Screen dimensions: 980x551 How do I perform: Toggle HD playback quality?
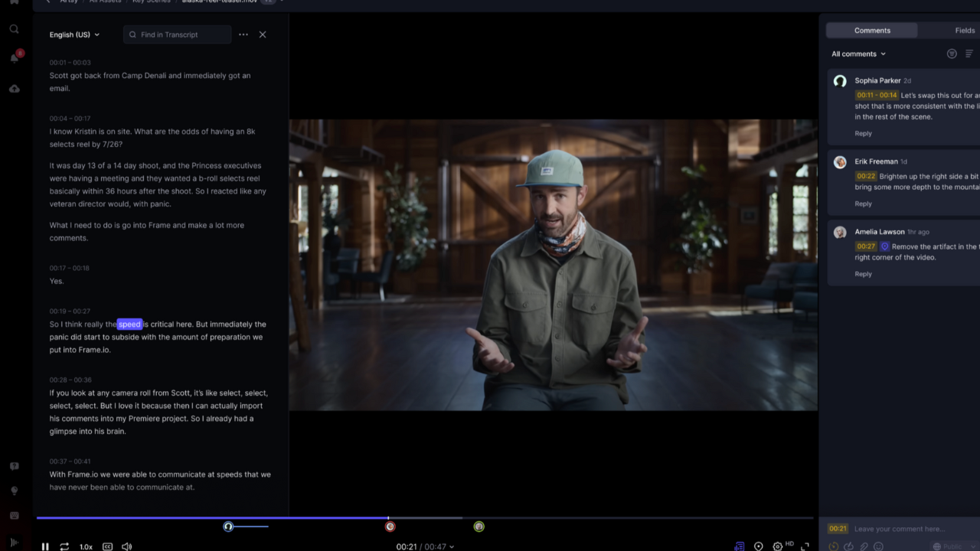tap(791, 543)
